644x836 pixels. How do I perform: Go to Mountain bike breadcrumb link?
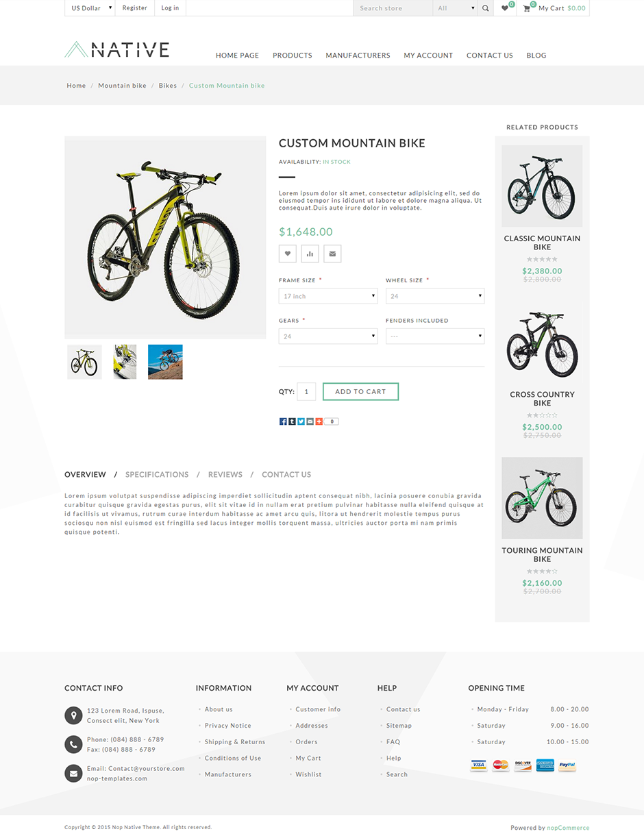[122, 86]
